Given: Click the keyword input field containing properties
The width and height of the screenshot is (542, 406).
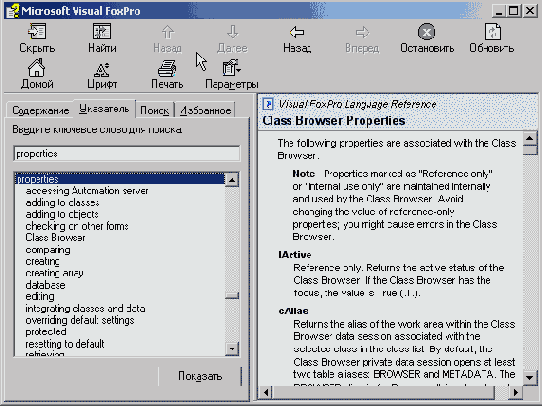Looking at the screenshot, I should point(127,153).
